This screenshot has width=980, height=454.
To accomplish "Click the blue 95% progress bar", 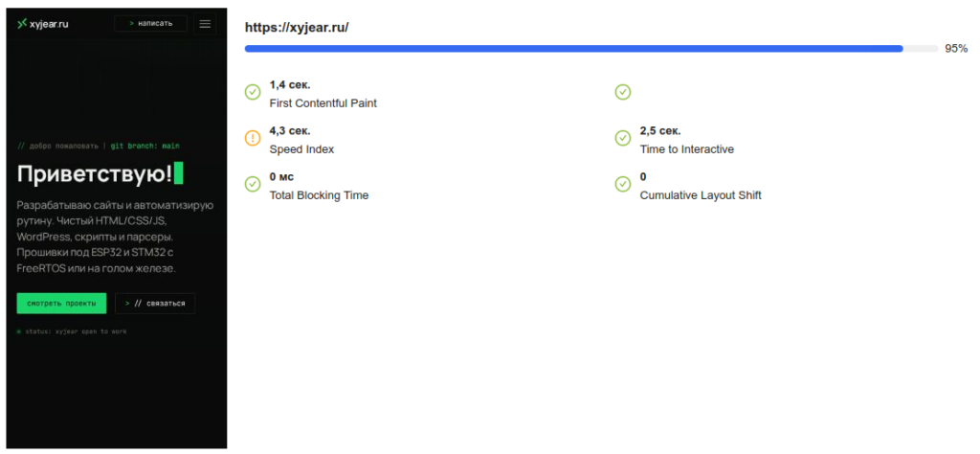I will coord(573,48).
